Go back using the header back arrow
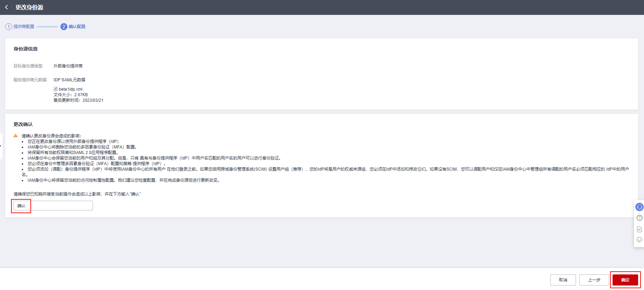 (6, 7)
